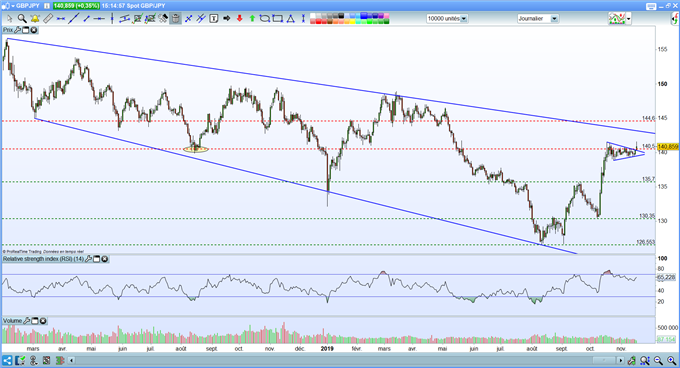Click the Relative strength index (RSI) label
Image resolution: width=680 pixels, height=368 pixels.
pos(43,259)
